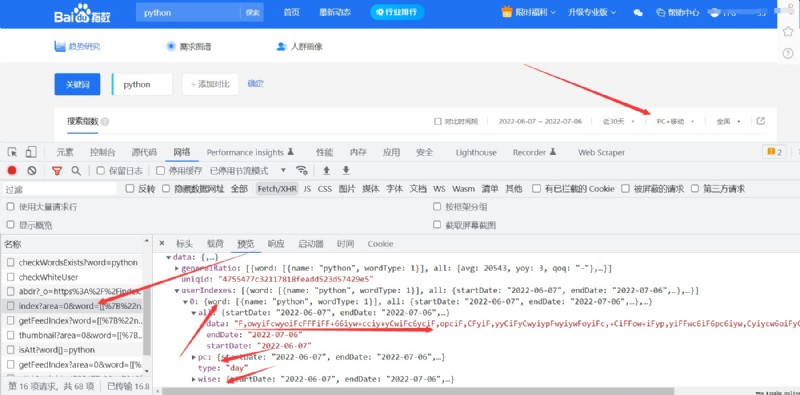Click the import HAR upload arrow
The width and height of the screenshot is (800, 395).
coord(327,170)
